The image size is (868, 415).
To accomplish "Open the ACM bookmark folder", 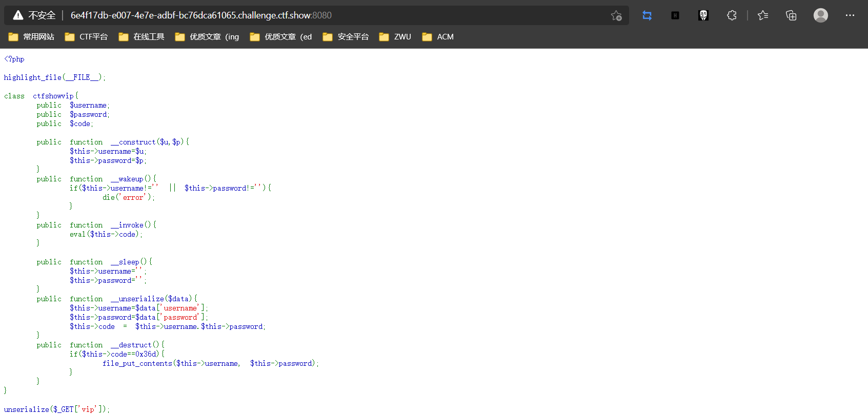I will click(438, 37).
